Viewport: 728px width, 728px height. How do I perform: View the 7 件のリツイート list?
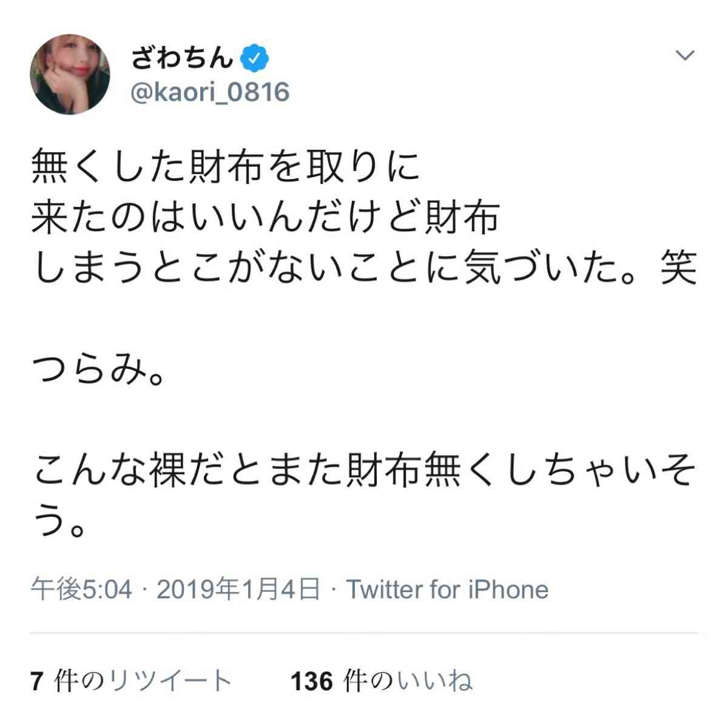point(131,681)
